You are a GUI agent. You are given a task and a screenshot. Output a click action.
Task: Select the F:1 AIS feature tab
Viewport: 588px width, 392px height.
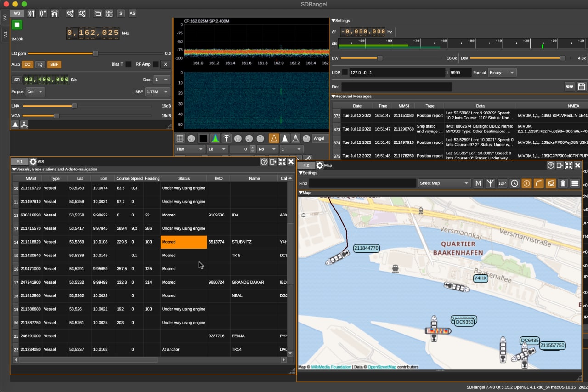[x=20, y=162]
